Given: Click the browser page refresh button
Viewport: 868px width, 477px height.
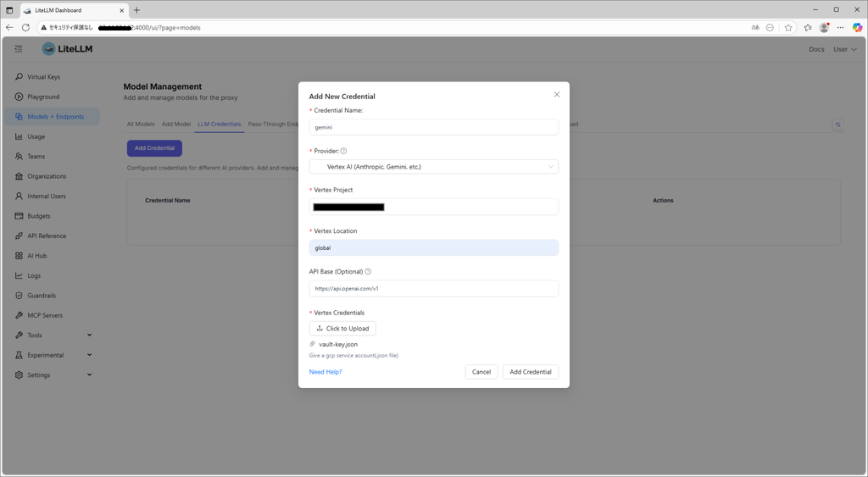Looking at the screenshot, I should point(25,27).
